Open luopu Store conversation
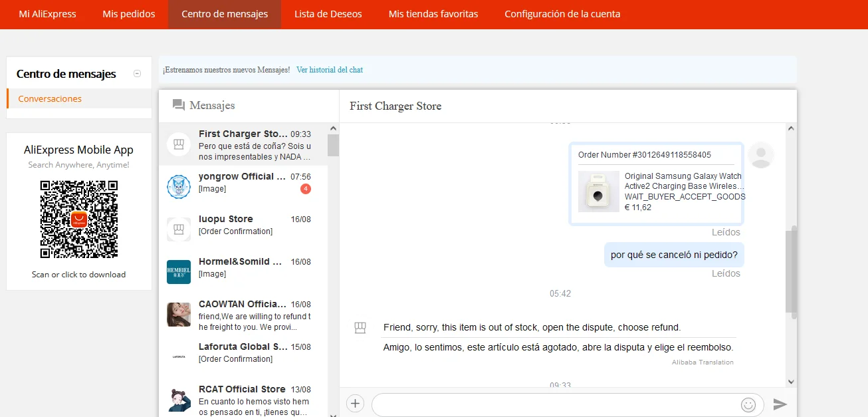This screenshot has height=417, width=868. click(x=243, y=229)
